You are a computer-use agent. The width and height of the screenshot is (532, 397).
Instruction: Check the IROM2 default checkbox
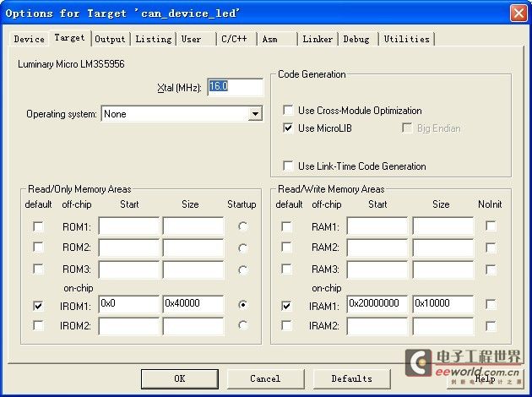point(38,325)
